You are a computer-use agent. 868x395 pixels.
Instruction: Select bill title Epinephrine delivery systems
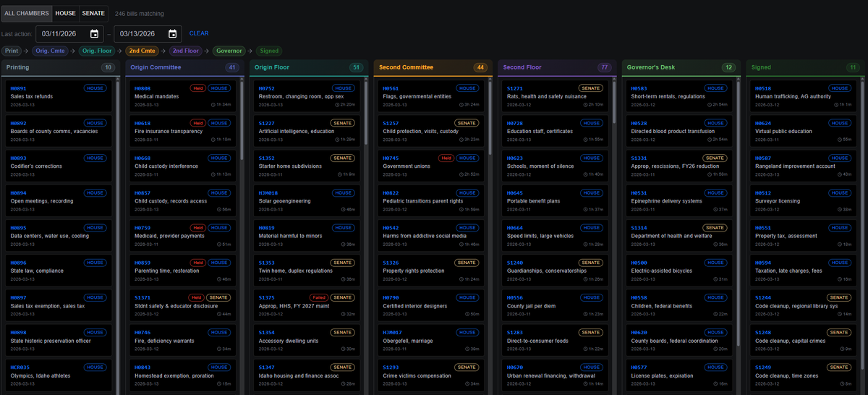667,200
